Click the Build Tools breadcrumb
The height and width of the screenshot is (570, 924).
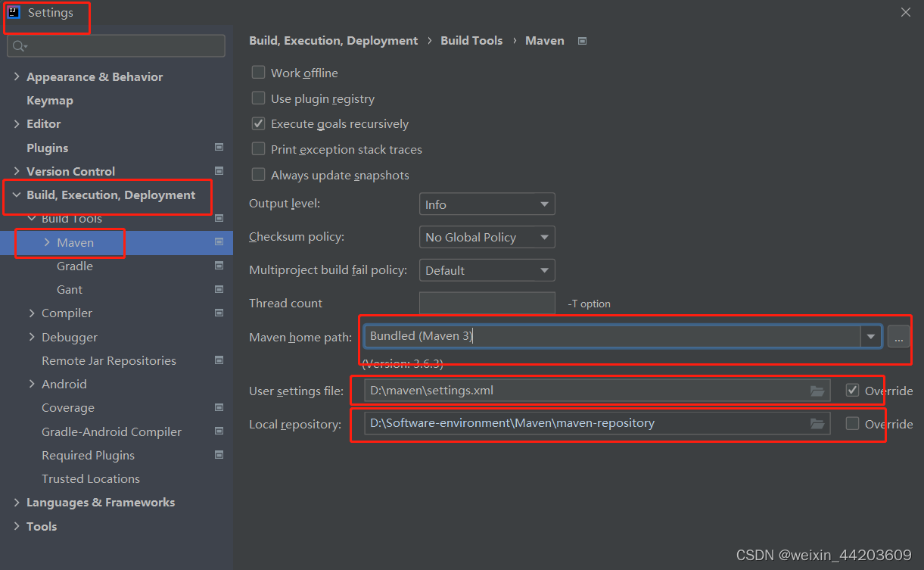tap(471, 41)
